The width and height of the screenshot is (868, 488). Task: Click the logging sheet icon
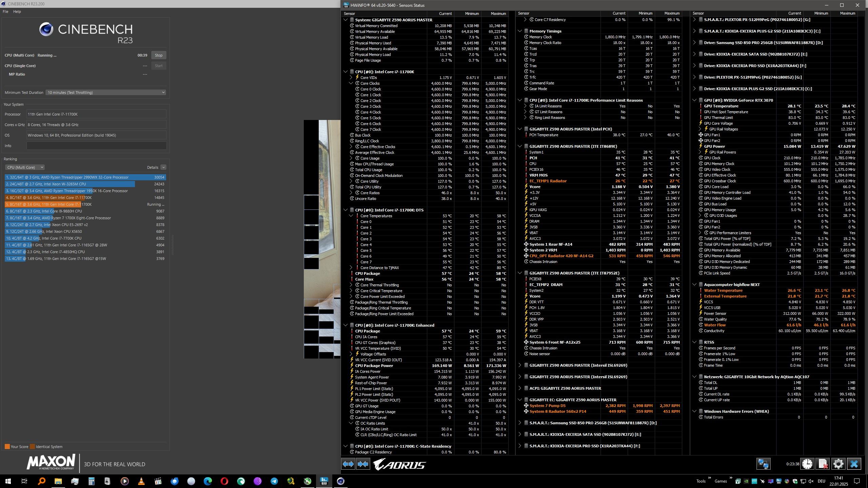pos(823,464)
